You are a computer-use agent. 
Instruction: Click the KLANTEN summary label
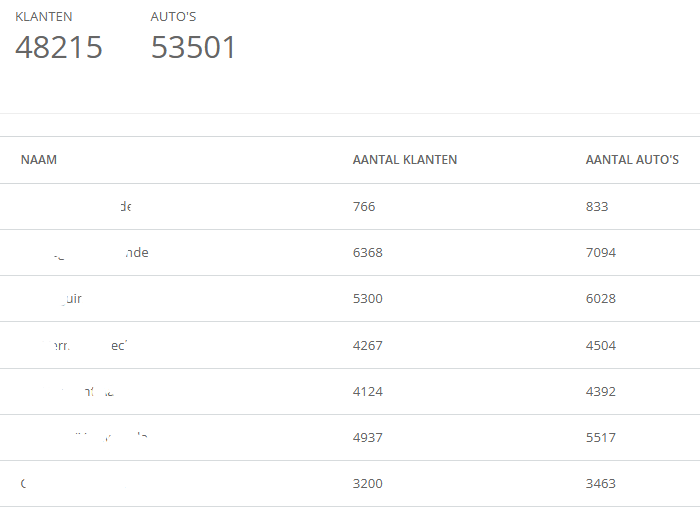tap(44, 17)
